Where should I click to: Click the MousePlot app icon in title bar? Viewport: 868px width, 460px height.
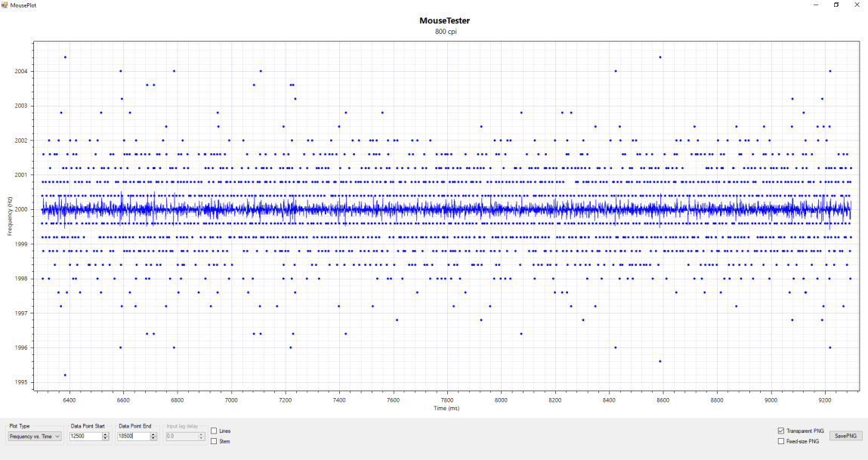pyautogui.click(x=5, y=5)
